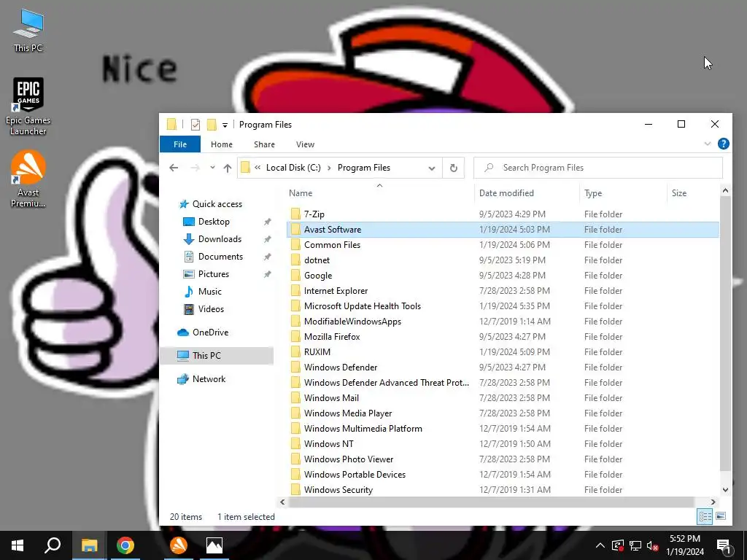Open Avast Premium desktop shortcut
The image size is (747, 560).
(28, 179)
